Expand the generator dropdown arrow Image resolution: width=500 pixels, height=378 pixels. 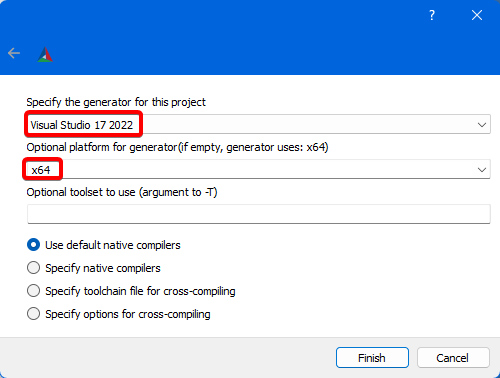click(482, 125)
